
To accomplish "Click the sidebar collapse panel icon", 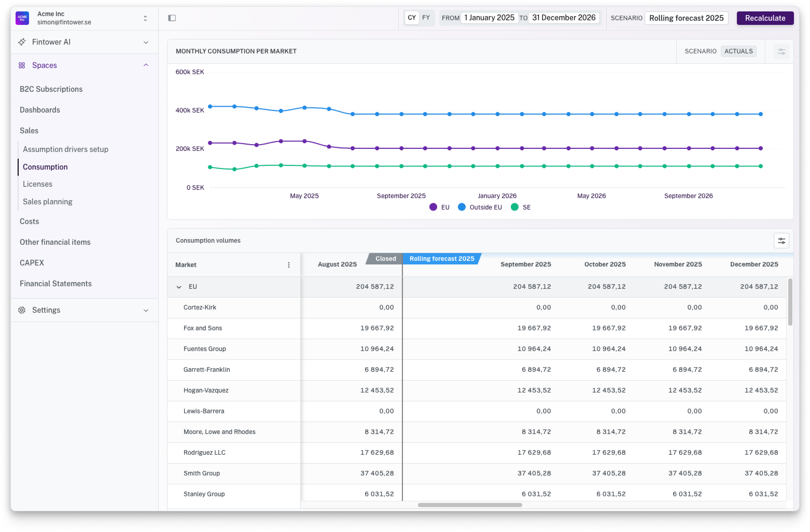I will click(x=172, y=18).
